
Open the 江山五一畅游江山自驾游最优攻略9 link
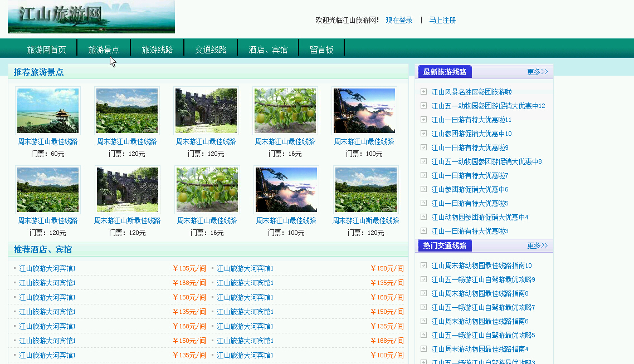pyautogui.click(x=483, y=279)
